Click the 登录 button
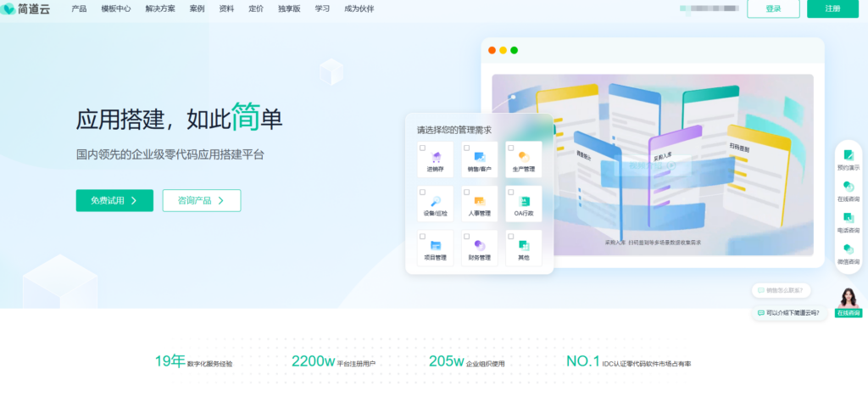The height and width of the screenshot is (397, 868). (773, 8)
